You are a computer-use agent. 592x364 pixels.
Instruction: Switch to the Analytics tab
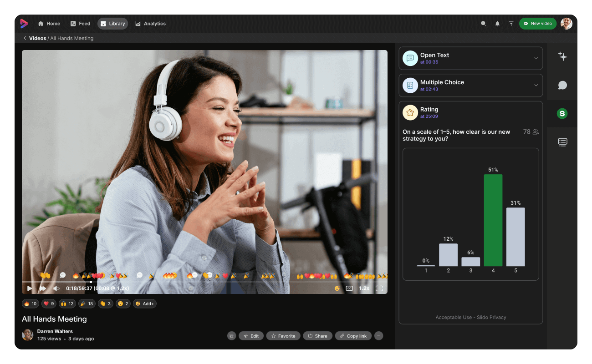pos(150,24)
